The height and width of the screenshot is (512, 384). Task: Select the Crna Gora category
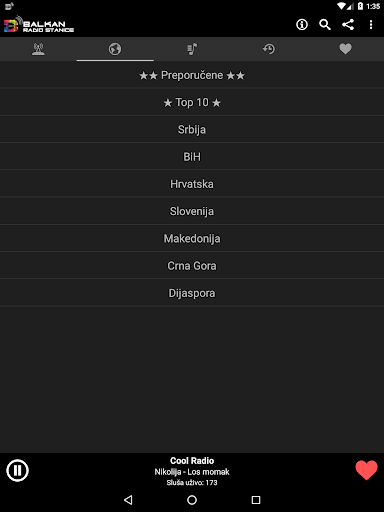click(x=192, y=266)
